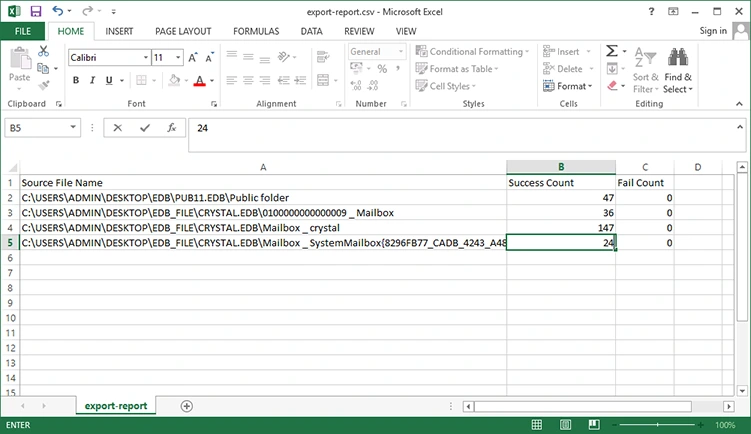
Task: Click the Orientation text angle icon
Action: 284,57
